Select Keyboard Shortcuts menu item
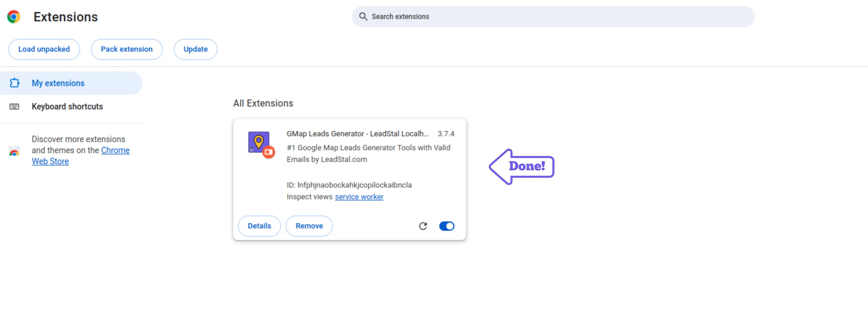868x326 pixels. coord(67,106)
